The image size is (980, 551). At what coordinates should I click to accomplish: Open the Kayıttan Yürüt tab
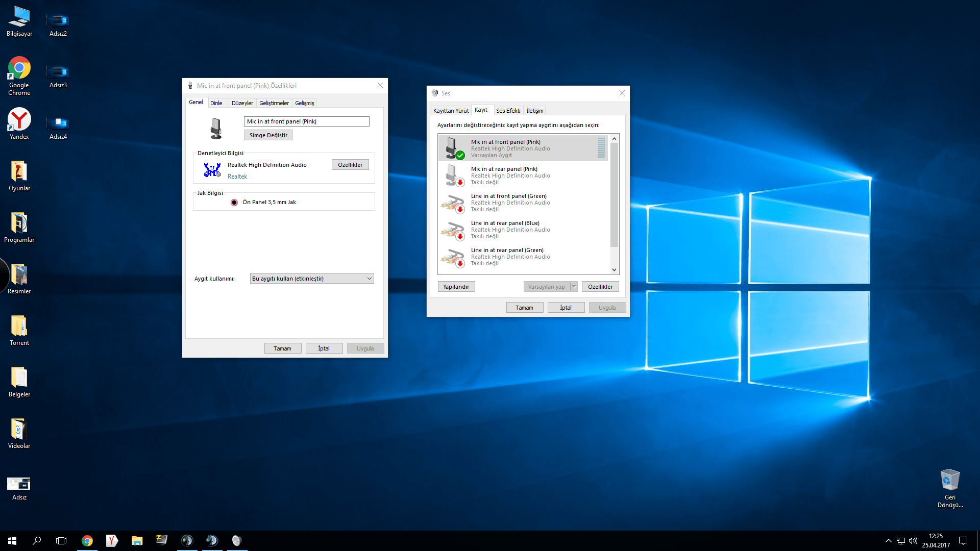(451, 111)
